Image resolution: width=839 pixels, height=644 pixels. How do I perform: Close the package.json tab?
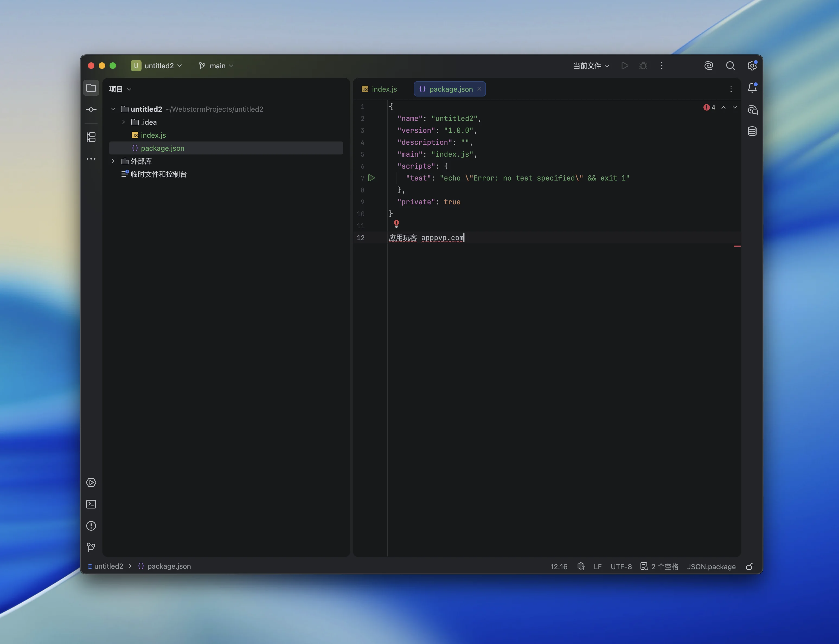(x=479, y=89)
